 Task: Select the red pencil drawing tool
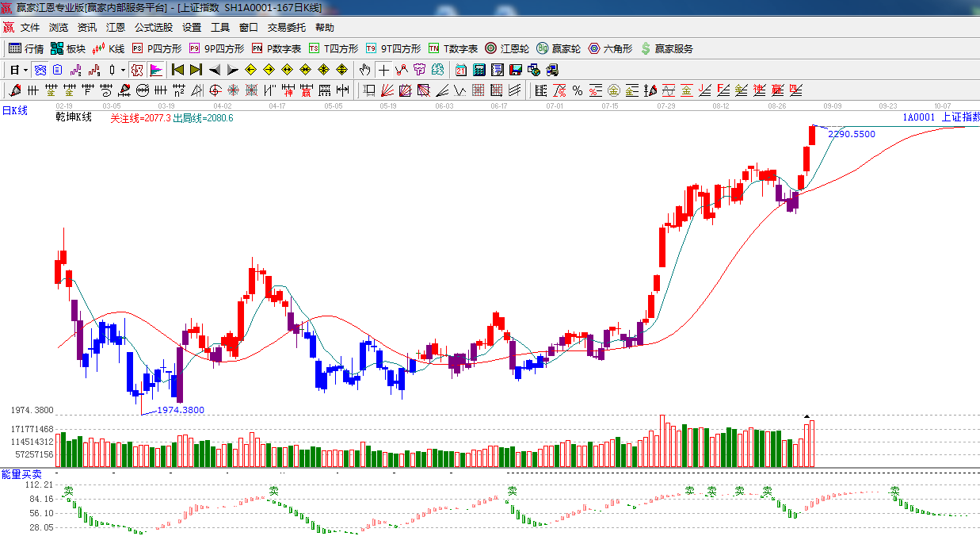14,90
